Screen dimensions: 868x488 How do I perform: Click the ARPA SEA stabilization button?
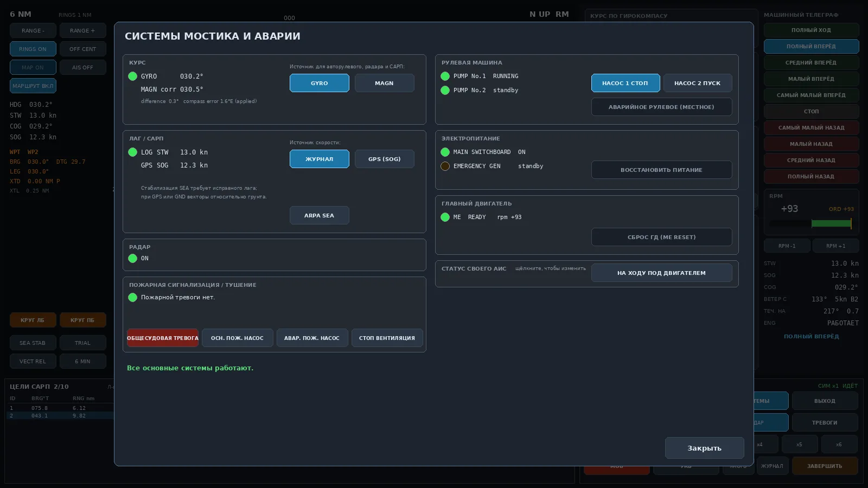pos(319,215)
